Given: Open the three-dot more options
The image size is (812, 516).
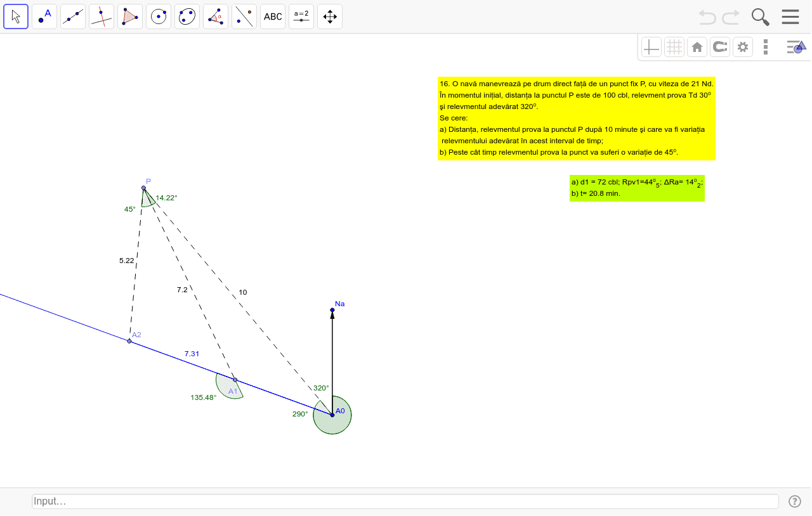Looking at the screenshot, I should (x=766, y=47).
